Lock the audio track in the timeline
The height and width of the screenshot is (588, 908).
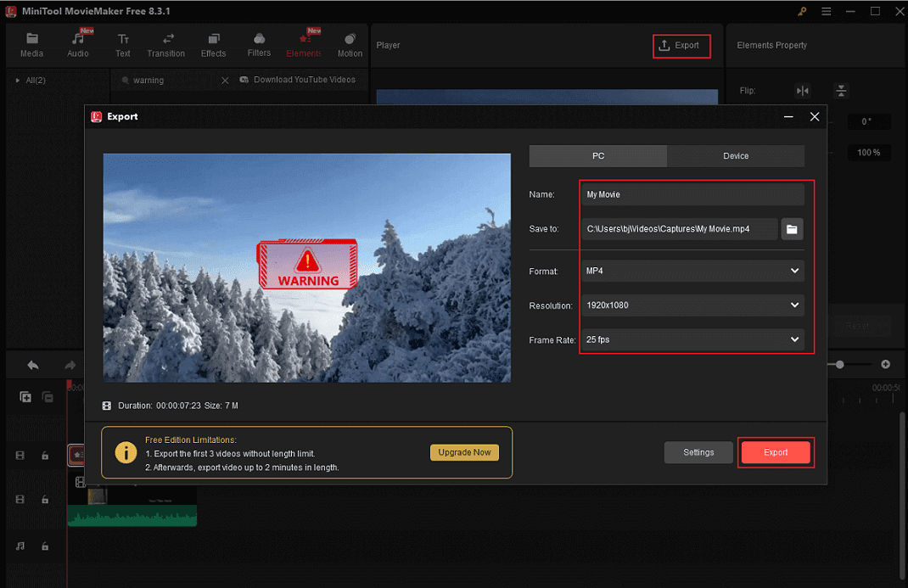click(x=45, y=546)
